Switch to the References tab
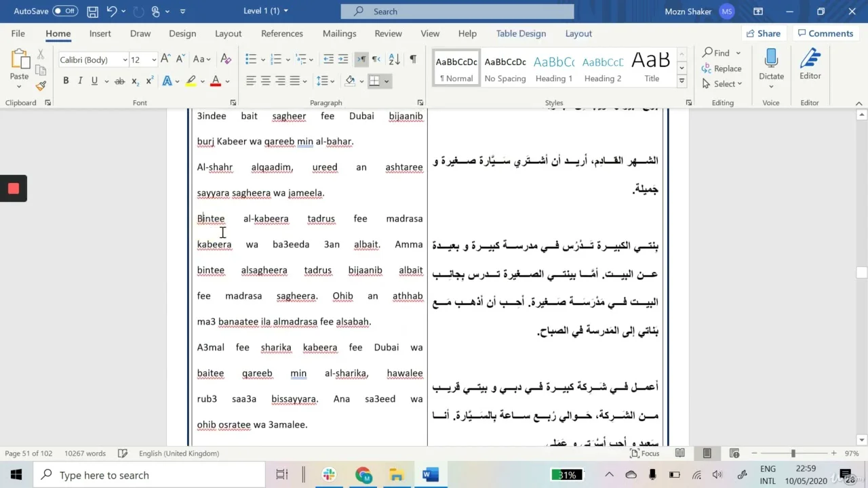 point(282,33)
